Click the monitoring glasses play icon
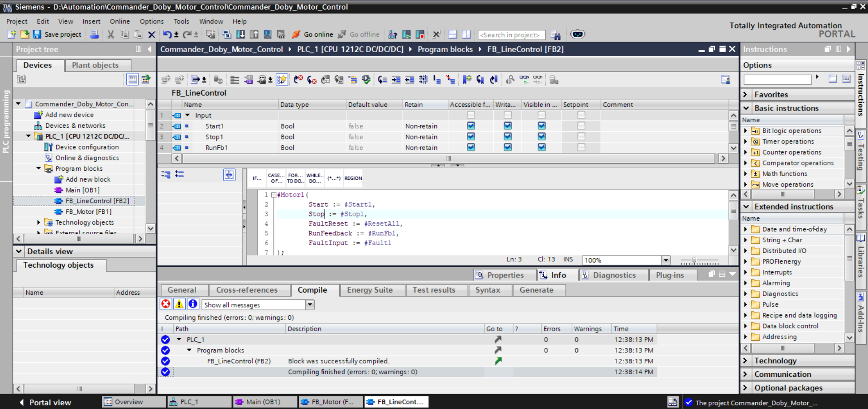Image resolution: width=868 pixels, height=409 pixels. [x=524, y=80]
